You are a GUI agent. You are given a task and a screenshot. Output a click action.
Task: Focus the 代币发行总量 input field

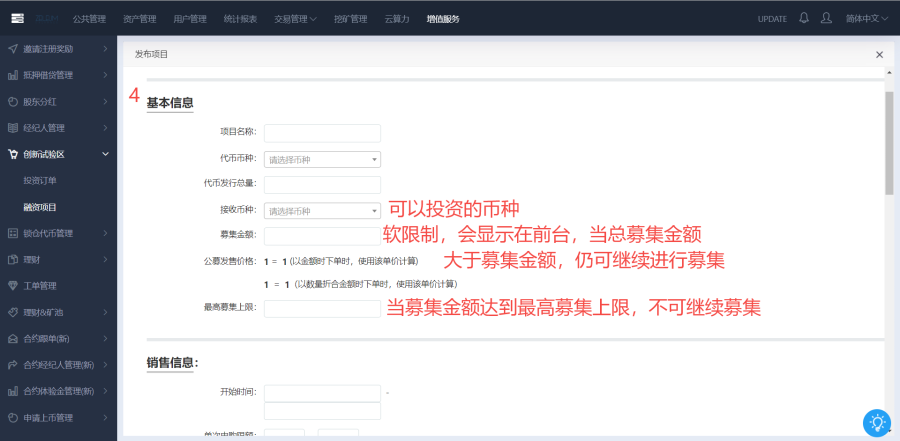322,185
